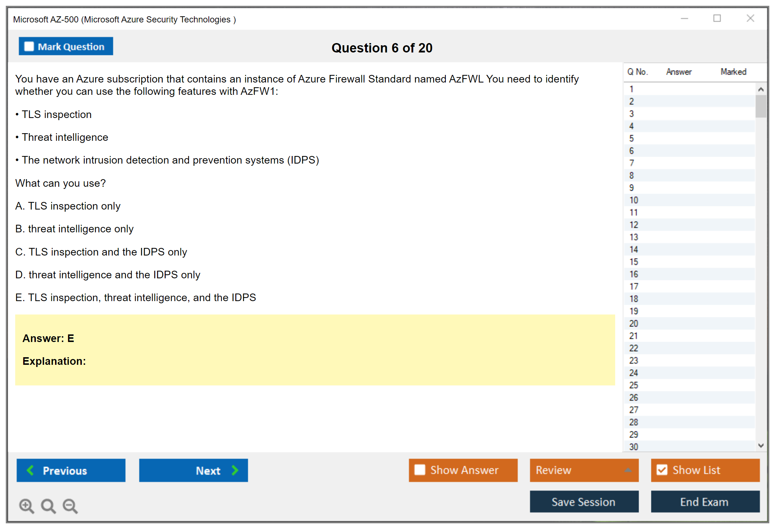Select question 20 in the list
Screen dimensions: 778x532
tap(634, 324)
